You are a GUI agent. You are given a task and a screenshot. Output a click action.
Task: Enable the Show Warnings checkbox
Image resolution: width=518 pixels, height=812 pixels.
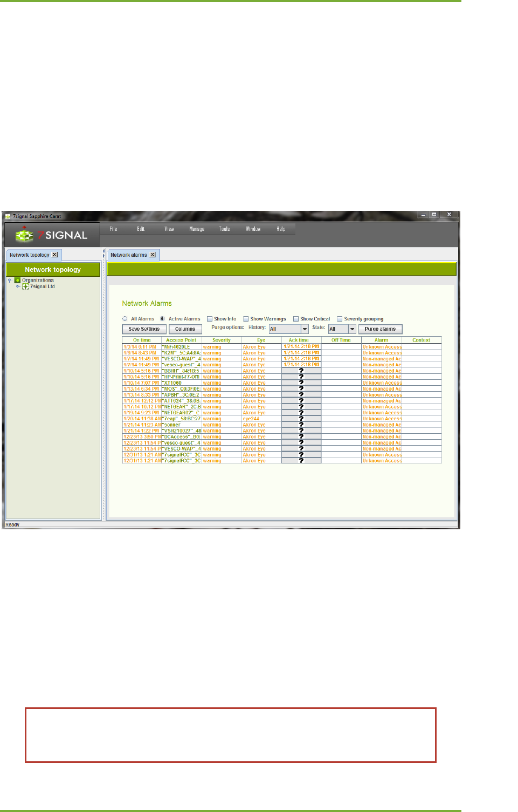pyautogui.click(x=246, y=319)
